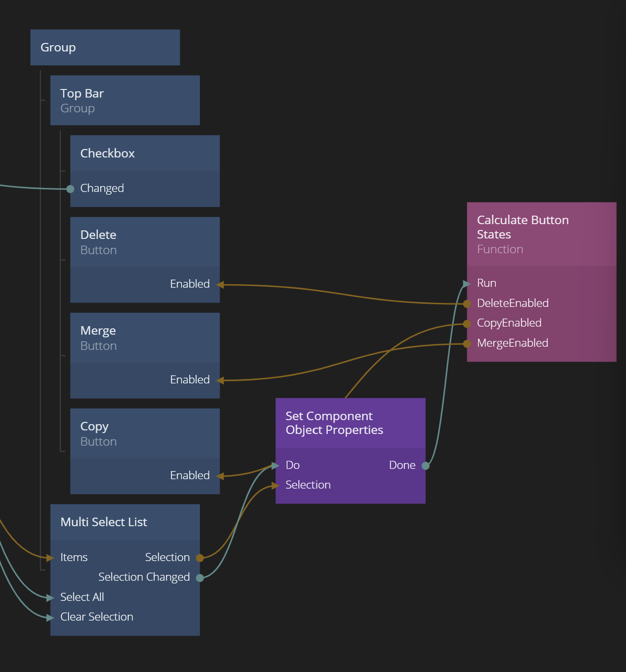
Task: Select the Checkbox node header
Action: [144, 153]
